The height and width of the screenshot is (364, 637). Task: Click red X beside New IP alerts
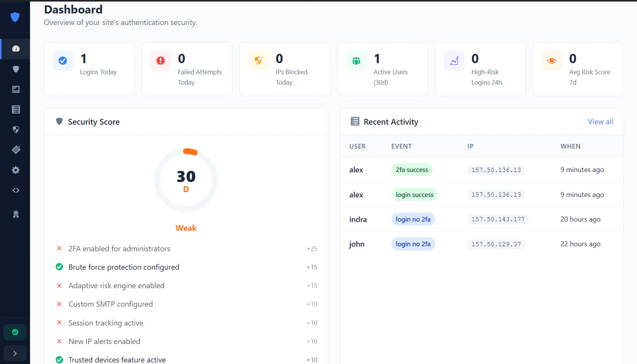click(x=59, y=341)
